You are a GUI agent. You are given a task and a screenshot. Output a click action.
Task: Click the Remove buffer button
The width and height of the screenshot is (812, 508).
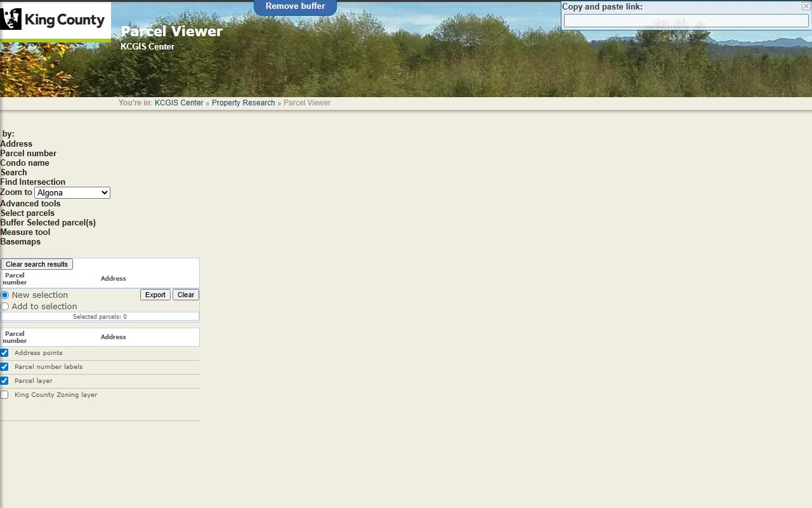[295, 6]
